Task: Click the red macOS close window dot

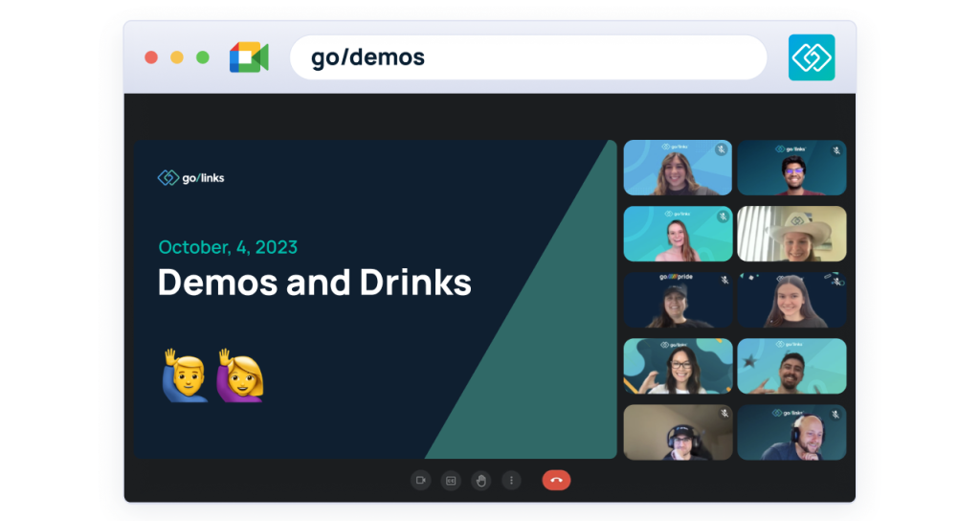Action: [151, 57]
